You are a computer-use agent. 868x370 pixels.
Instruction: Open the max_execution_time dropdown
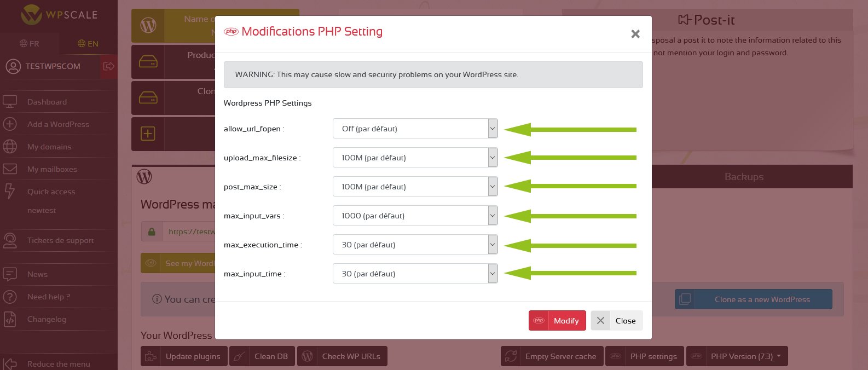pyautogui.click(x=415, y=245)
